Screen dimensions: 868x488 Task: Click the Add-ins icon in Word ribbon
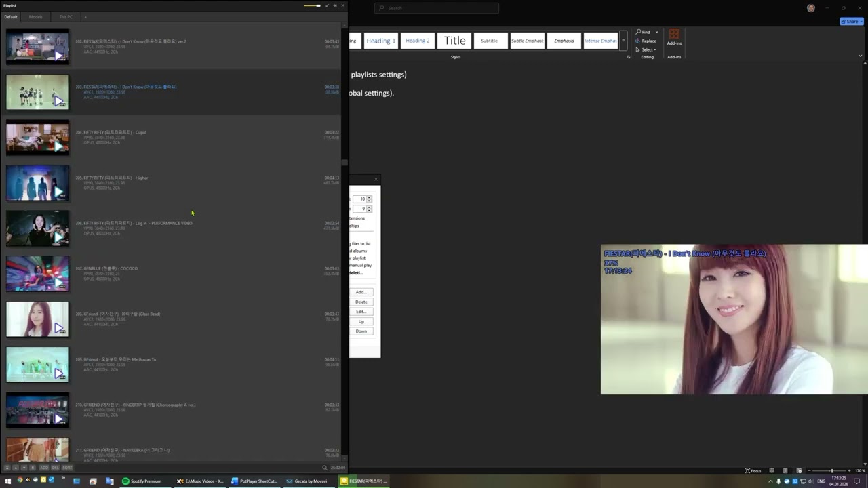point(674,37)
